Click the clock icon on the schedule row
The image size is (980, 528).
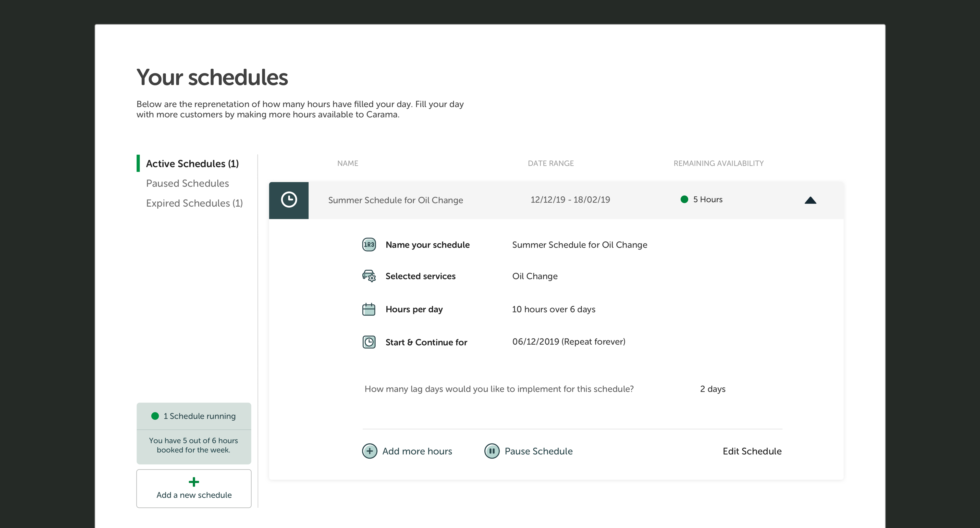pos(289,200)
